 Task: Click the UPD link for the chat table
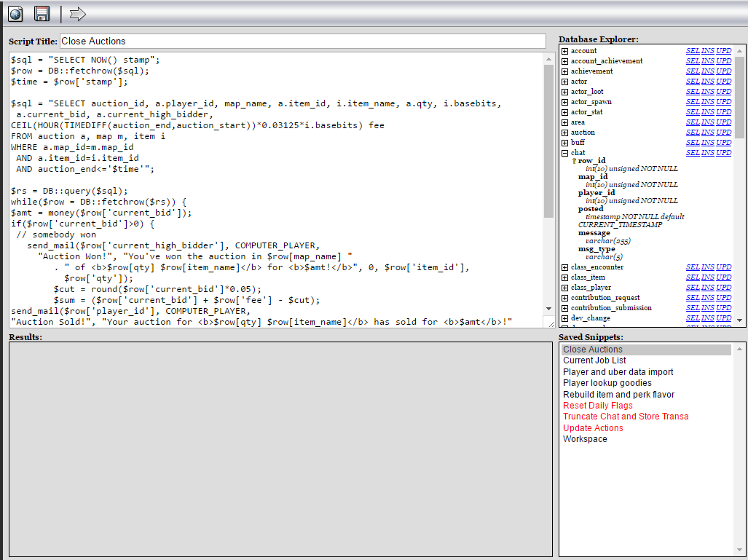pos(723,154)
